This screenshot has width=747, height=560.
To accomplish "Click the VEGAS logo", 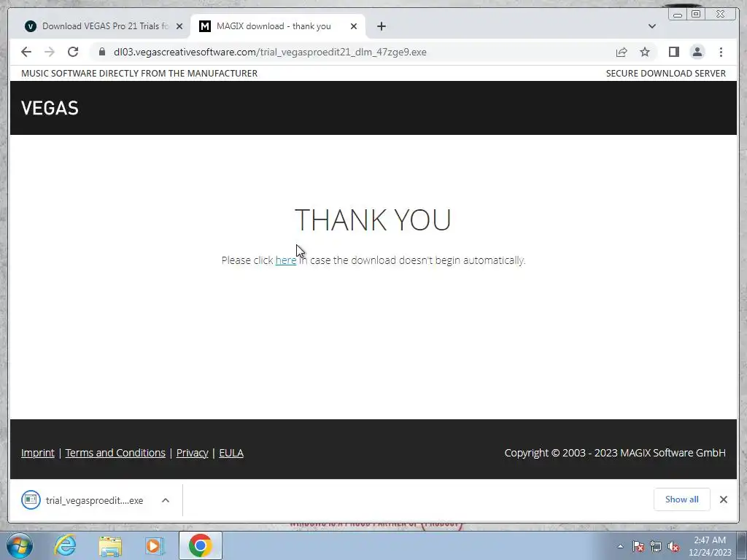I will click(x=50, y=108).
